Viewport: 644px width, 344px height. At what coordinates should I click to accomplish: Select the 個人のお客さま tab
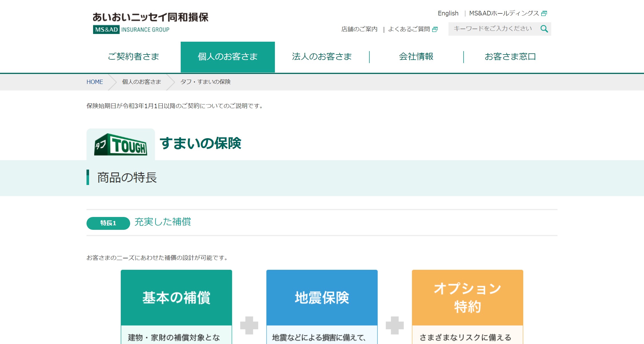tap(228, 57)
